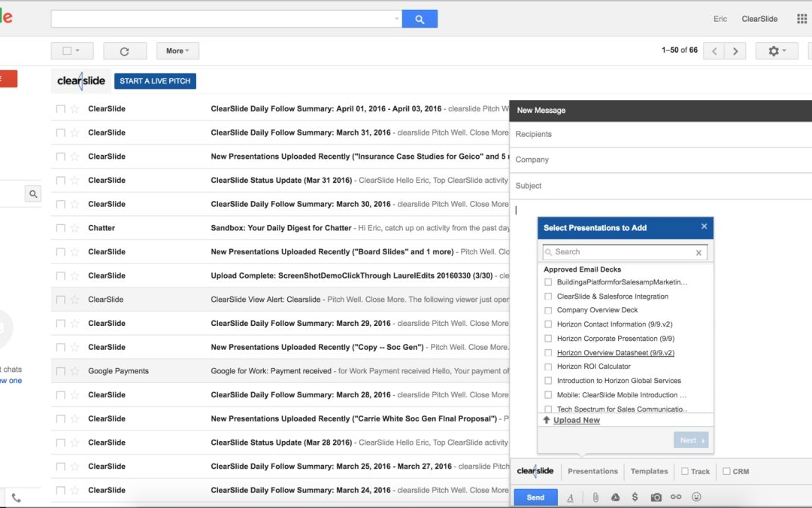Viewport: 812px width, 508px height.
Task: Click the Eric profile name at top
Action: pyautogui.click(x=720, y=19)
